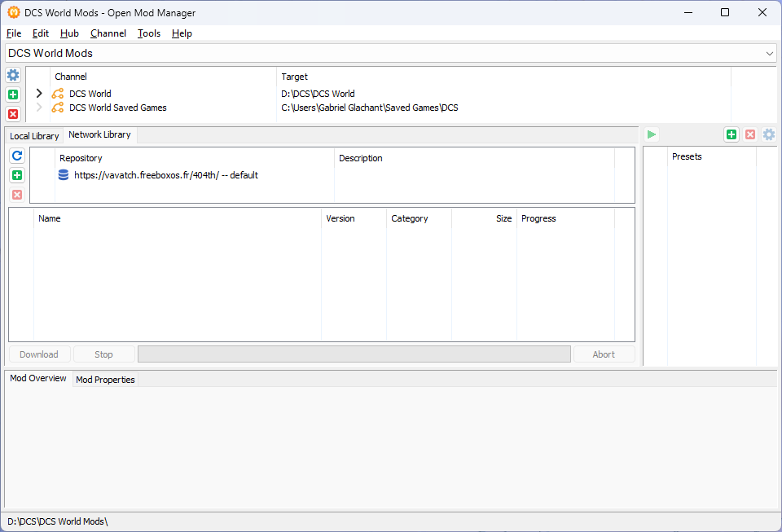
Task: Refresh the repository list
Action: [17, 156]
